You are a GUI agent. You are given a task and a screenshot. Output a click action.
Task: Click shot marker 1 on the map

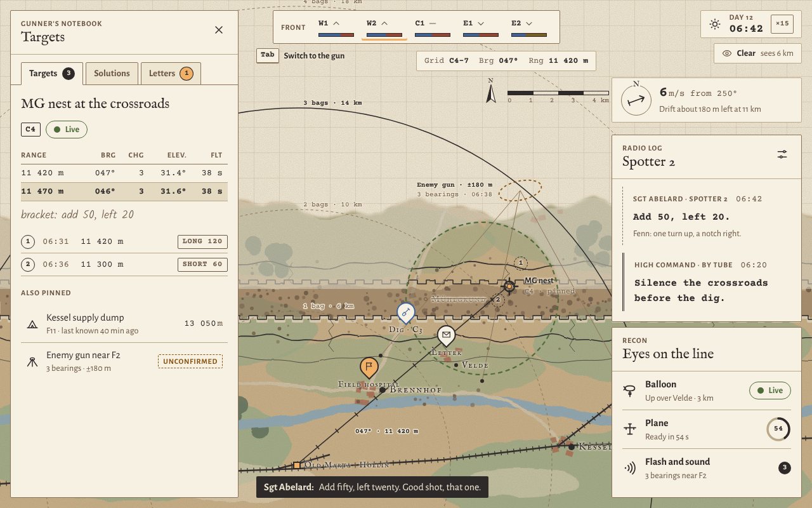tap(520, 263)
